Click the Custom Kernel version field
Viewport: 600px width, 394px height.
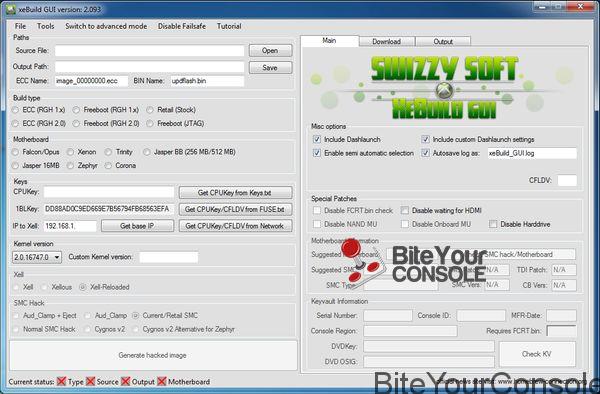pos(169,257)
